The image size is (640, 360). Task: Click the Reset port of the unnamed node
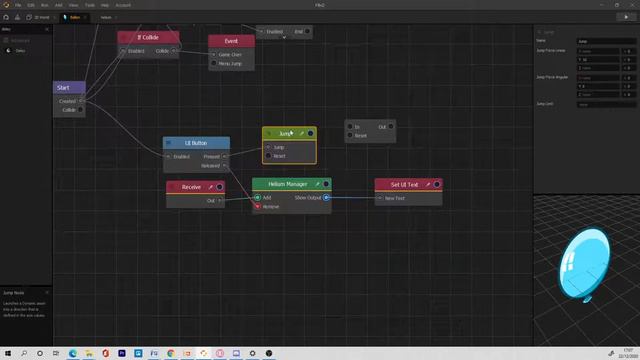pos(350,135)
